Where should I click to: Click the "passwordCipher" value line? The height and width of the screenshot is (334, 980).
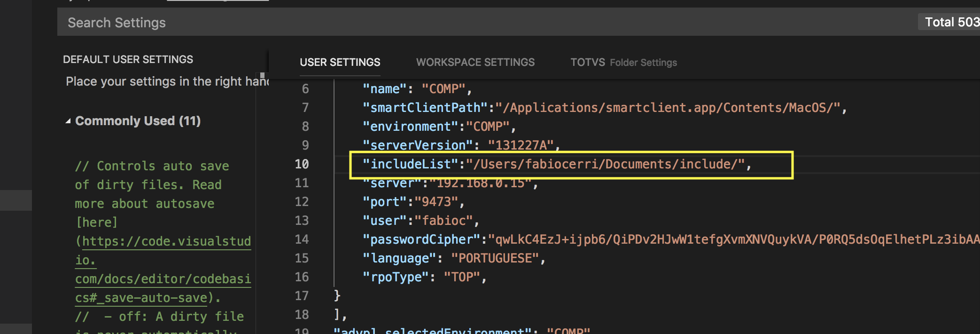[x=671, y=239]
